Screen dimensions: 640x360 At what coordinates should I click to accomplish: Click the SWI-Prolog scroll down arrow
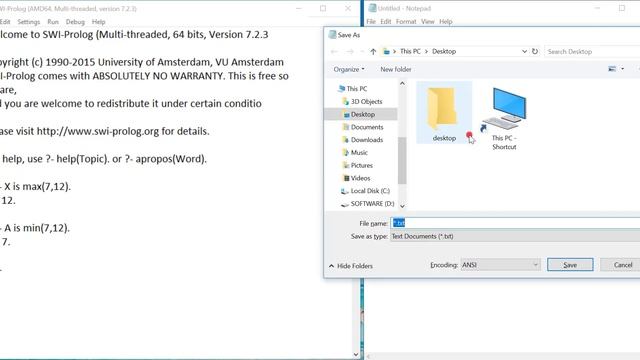pyautogui.click(x=356, y=355)
